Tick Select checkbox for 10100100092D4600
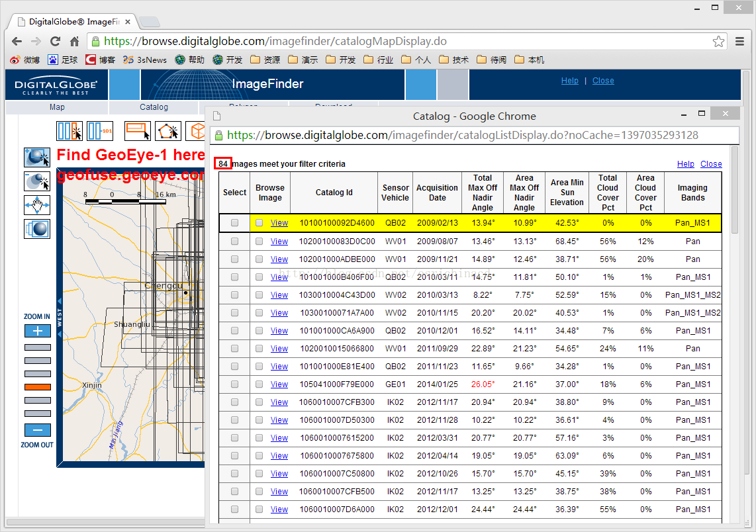Image resolution: width=756 pixels, height=532 pixels. (x=235, y=222)
